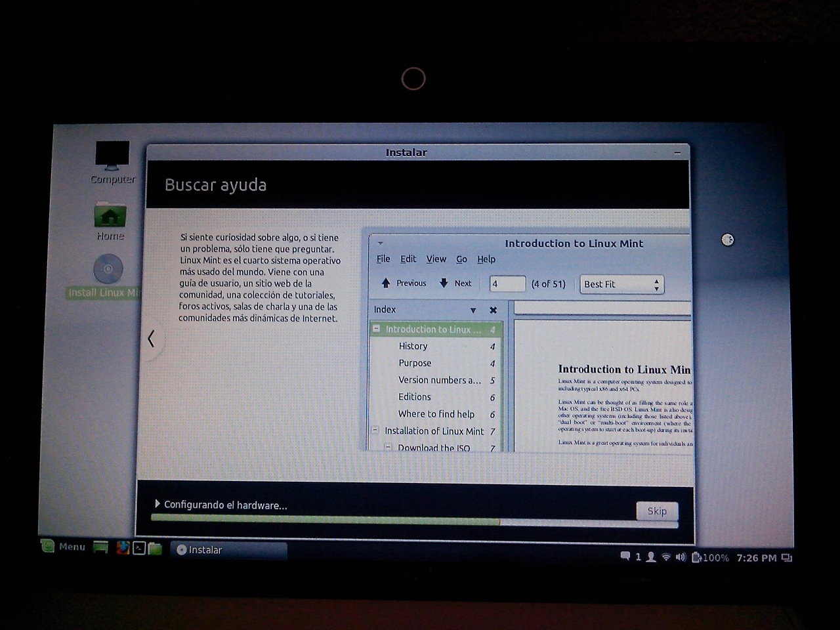The image size is (840, 630).
Task: Open the Wi-Fi network applet
Action: (x=666, y=557)
